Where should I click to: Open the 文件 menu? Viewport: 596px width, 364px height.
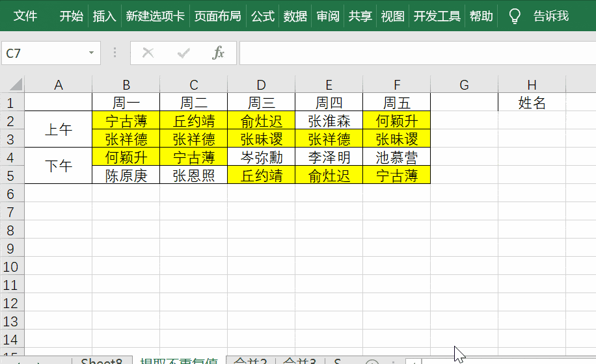[25, 16]
